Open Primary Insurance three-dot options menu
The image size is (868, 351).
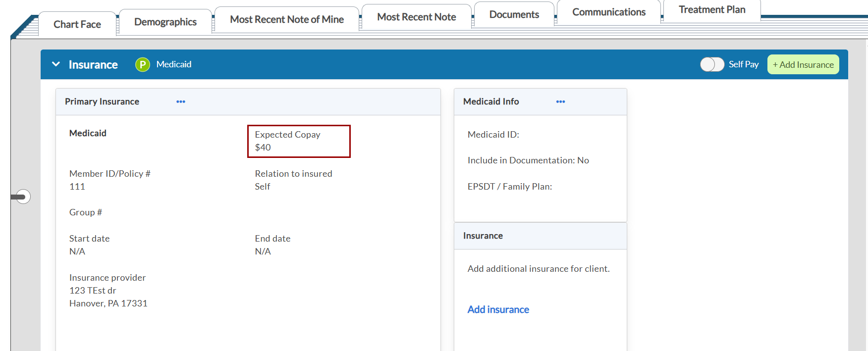point(181,101)
